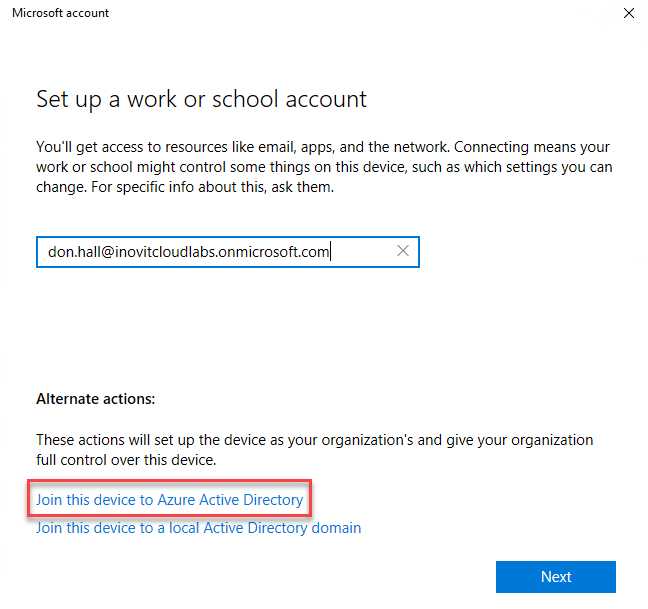648x609 pixels.
Task: Choose the Azure Active Directory join option
Action: tap(169, 500)
